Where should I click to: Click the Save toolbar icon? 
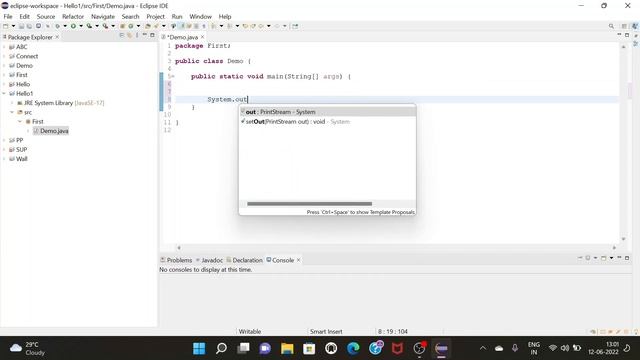tap(21, 26)
